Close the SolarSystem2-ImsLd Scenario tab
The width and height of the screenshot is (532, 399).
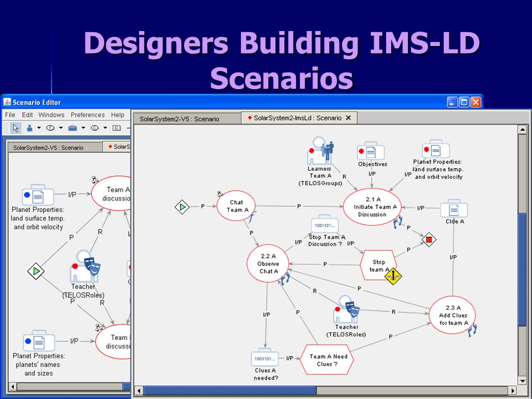click(348, 117)
